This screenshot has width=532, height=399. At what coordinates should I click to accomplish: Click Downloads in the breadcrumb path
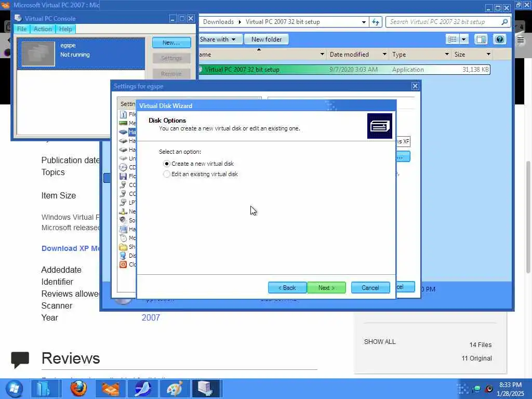pos(218,22)
